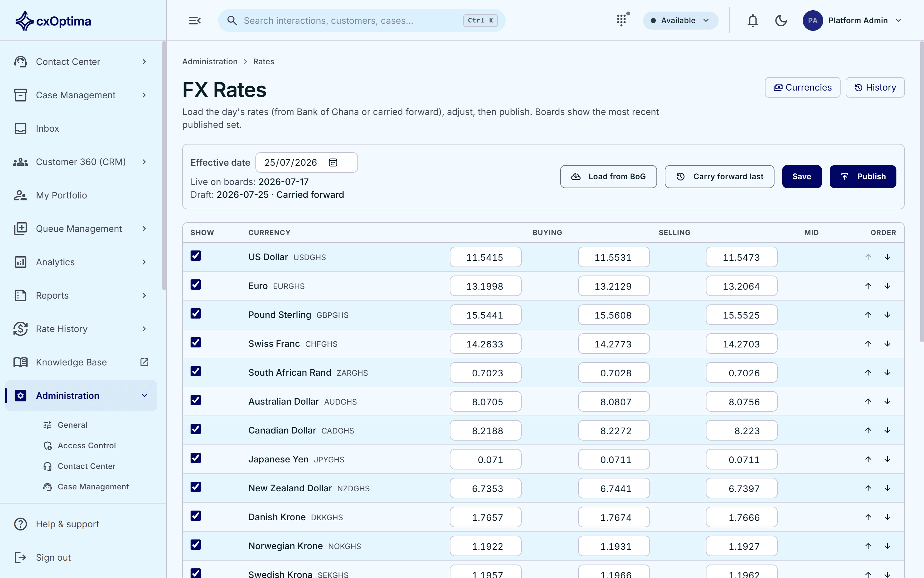Open the apps grid icon

click(x=621, y=20)
